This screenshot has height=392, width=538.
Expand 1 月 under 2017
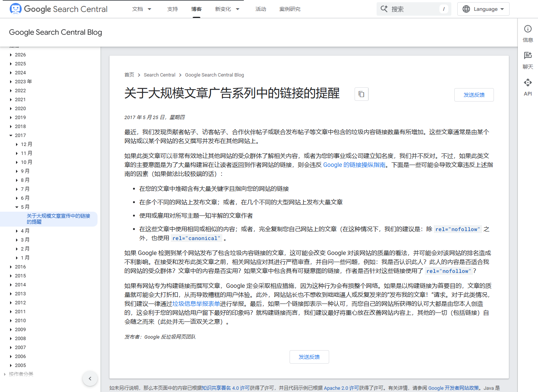coord(17,258)
